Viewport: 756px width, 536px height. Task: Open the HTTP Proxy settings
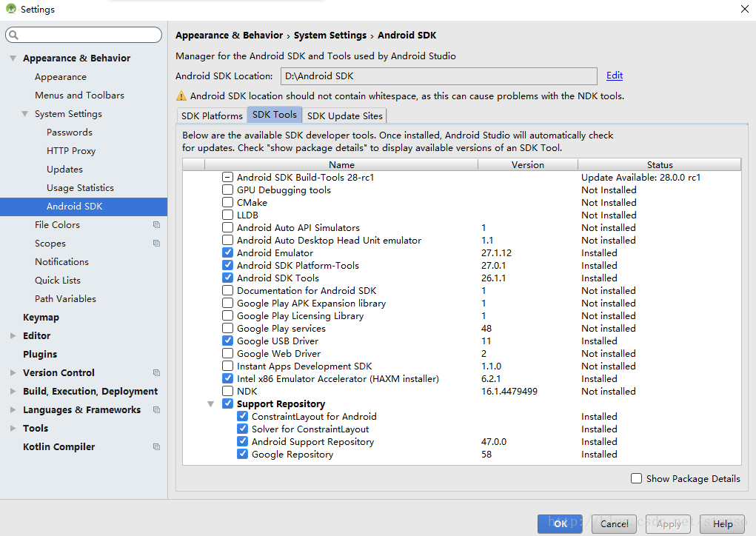click(x=71, y=151)
